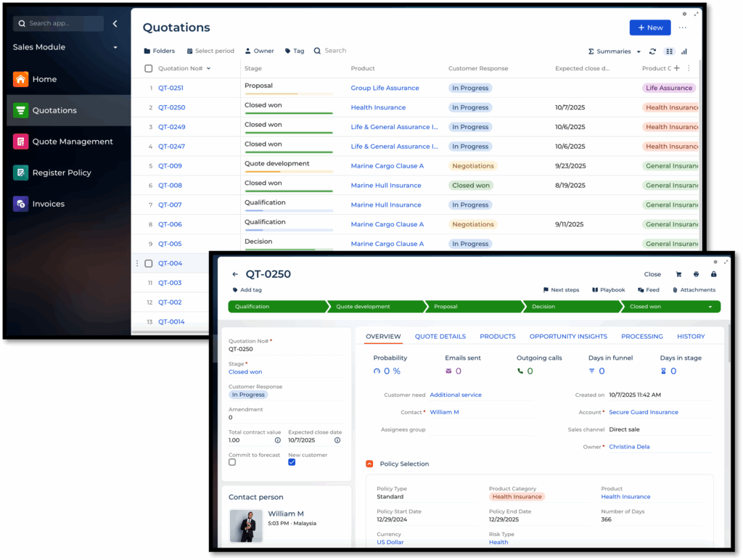Expand the Sales Module dropdown
The width and height of the screenshot is (743, 560).
[x=115, y=48]
